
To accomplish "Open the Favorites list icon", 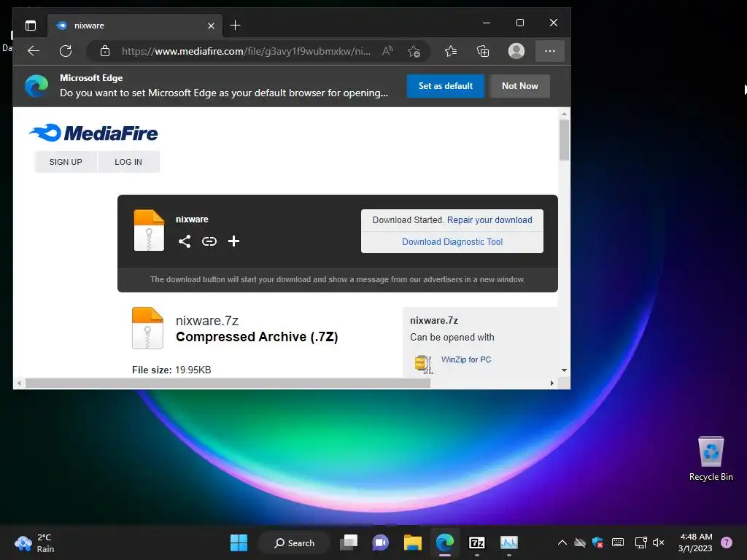I will coord(451,51).
